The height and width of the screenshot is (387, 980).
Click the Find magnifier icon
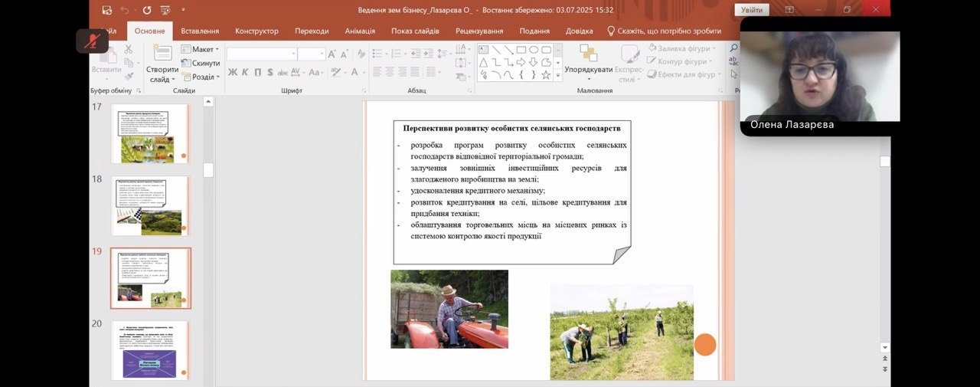(x=733, y=48)
